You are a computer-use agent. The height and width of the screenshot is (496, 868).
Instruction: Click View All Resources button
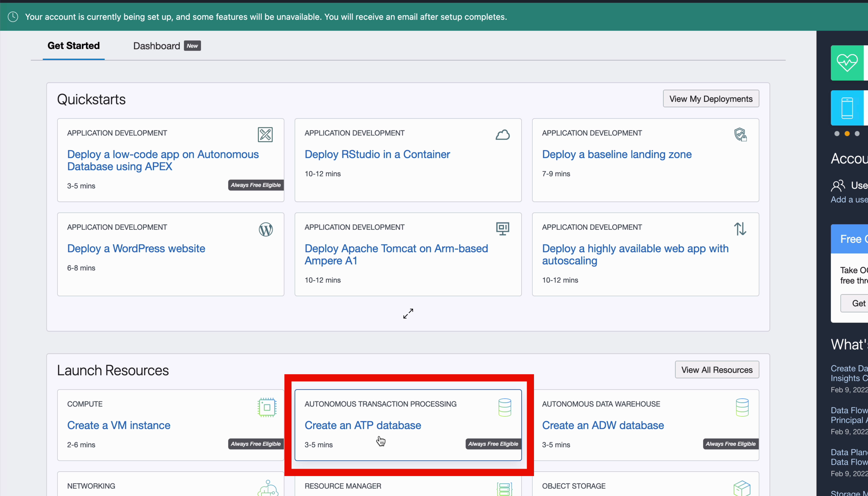pyautogui.click(x=717, y=370)
